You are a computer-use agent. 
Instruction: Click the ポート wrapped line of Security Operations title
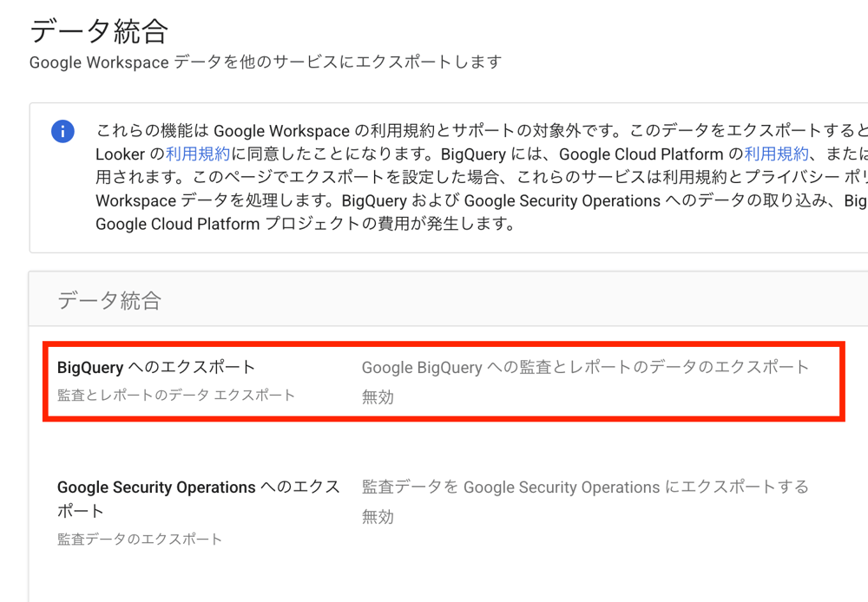click(81, 511)
